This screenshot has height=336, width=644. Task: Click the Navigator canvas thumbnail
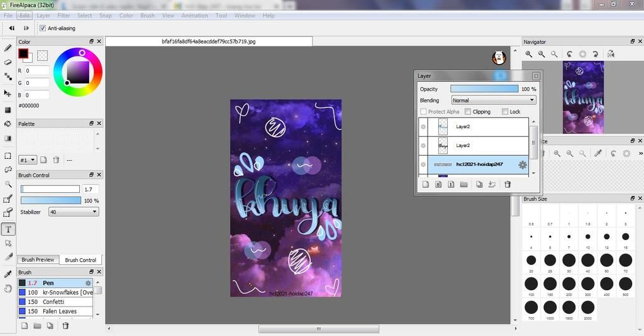click(583, 97)
